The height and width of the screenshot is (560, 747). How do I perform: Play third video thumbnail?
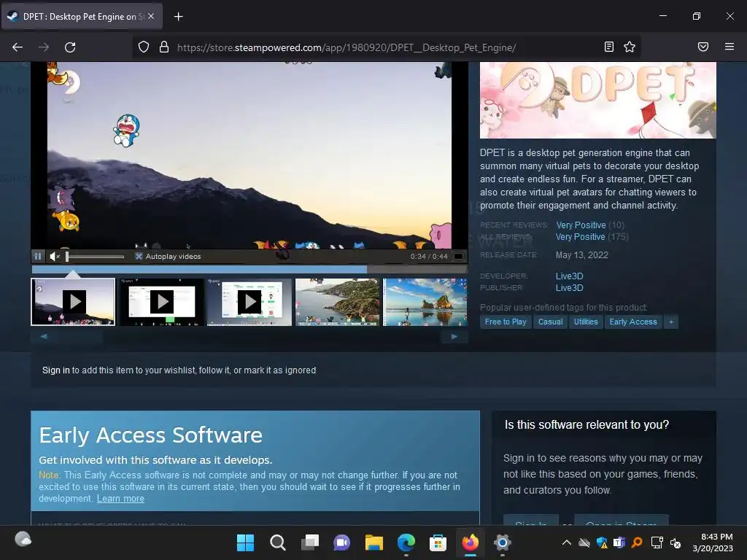tap(249, 302)
